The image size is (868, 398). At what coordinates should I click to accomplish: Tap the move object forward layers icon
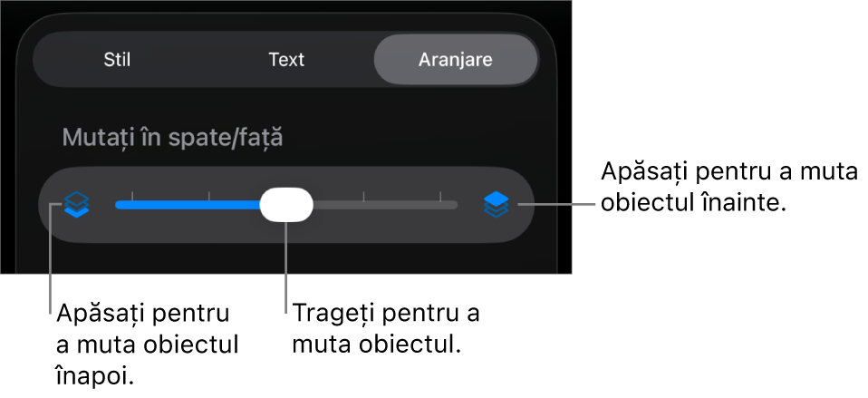496,204
